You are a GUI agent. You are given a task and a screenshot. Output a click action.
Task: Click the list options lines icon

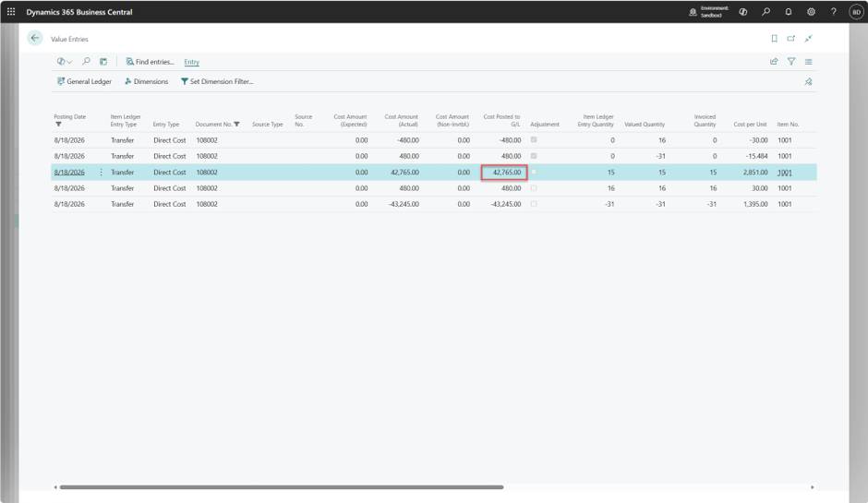pos(808,62)
